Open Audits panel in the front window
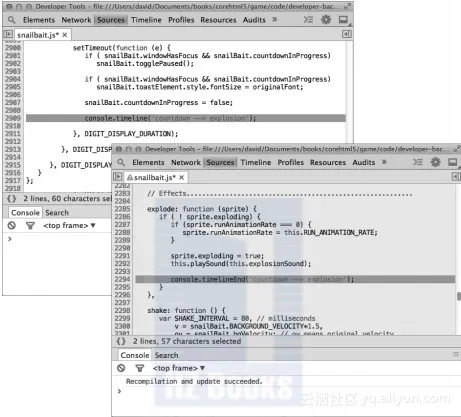461x417 pixels. [364, 162]
